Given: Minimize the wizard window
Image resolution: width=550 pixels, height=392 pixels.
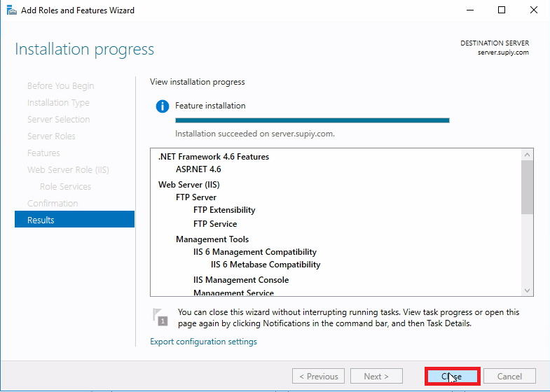Looking at the screenshot, I should tap(470, 10).
